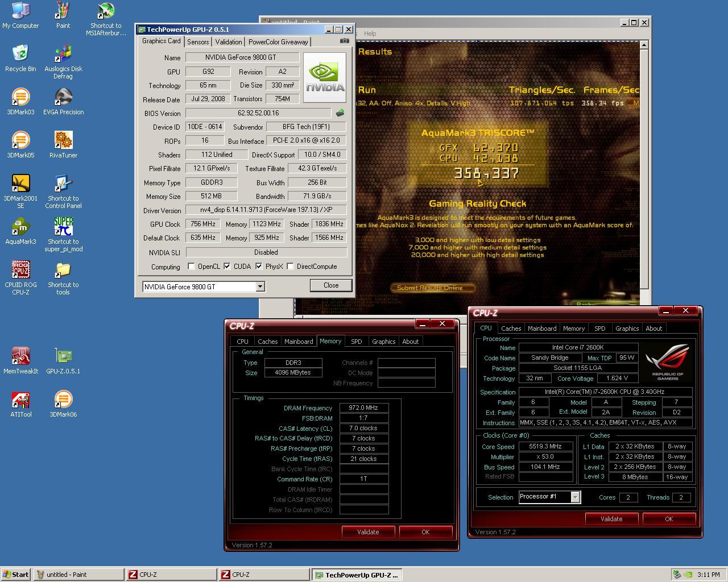
Task: Open the super_pi_mod shortcut icon
Action: pyautogui.click(x=63, y=235)
